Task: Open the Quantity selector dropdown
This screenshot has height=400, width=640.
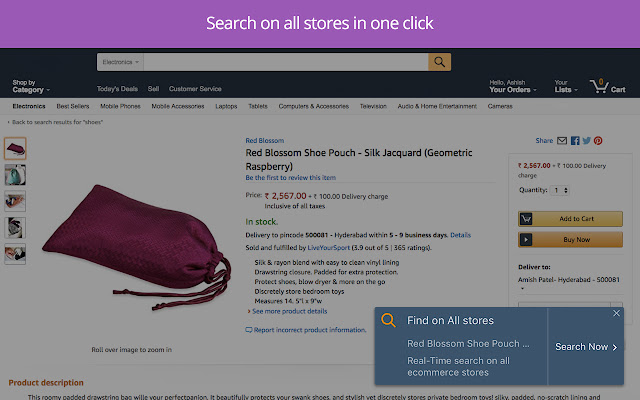Action: [559, 190]
